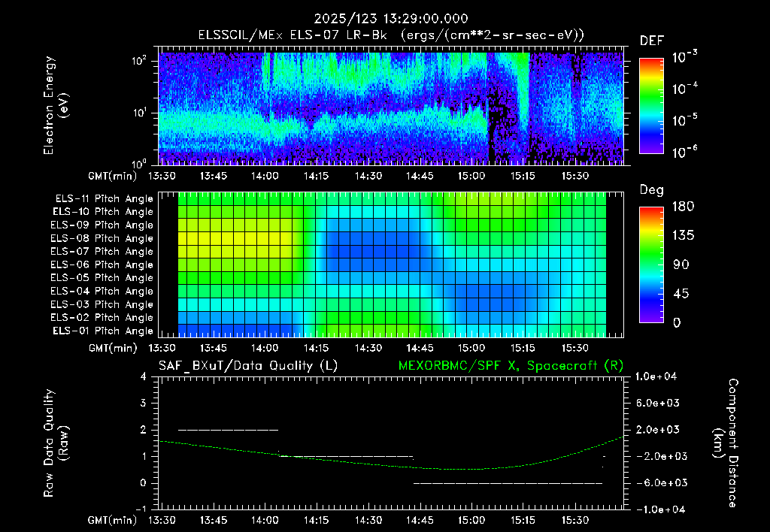The image size is (770, 532).
Task: Click the 10¹ electron energy axis tick
Action: point(141,113)
